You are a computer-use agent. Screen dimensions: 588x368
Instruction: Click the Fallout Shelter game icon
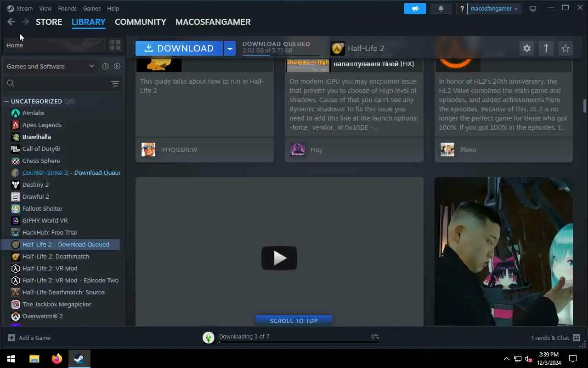click(16, 208)
